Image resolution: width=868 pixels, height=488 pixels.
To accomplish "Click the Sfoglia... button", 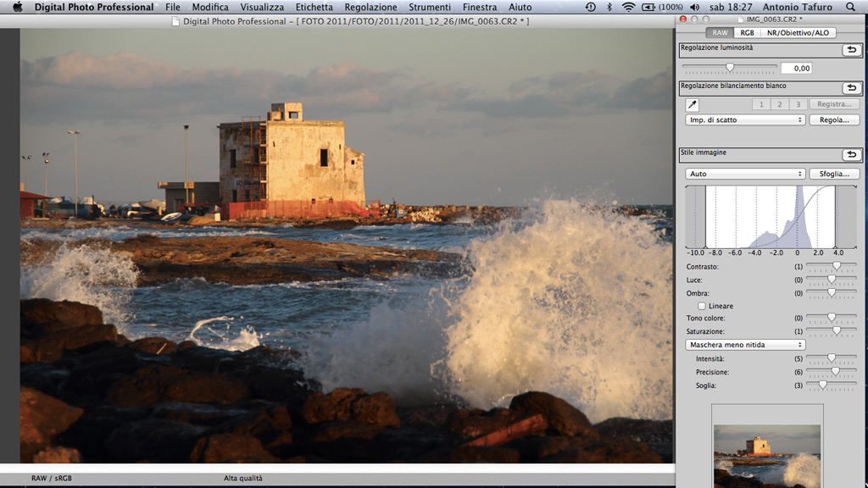I will [834, 174].
